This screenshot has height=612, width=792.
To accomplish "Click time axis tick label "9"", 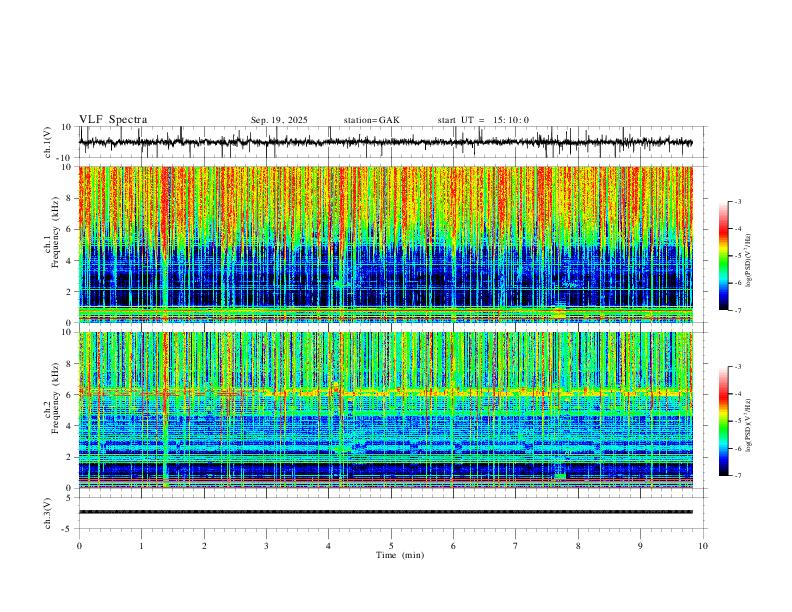I will coord(640,546).
